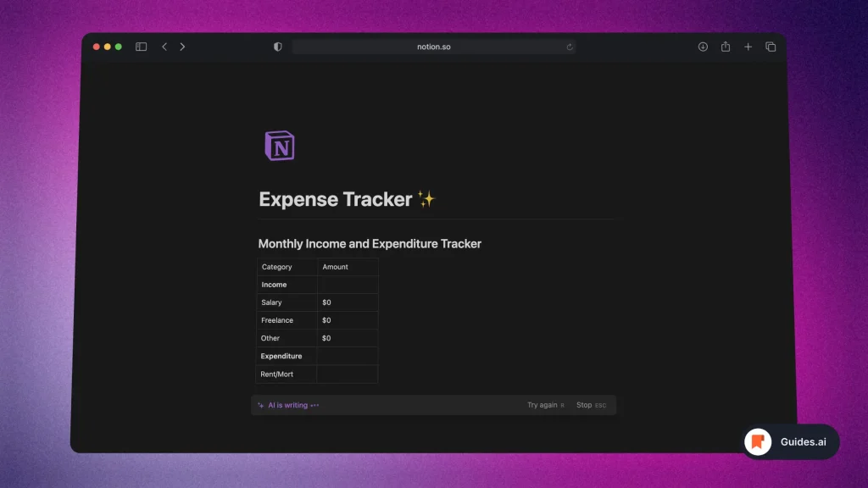Select the notion.so address bar
The height and width of the screenshot is (488, 868).
pos(434,47)
